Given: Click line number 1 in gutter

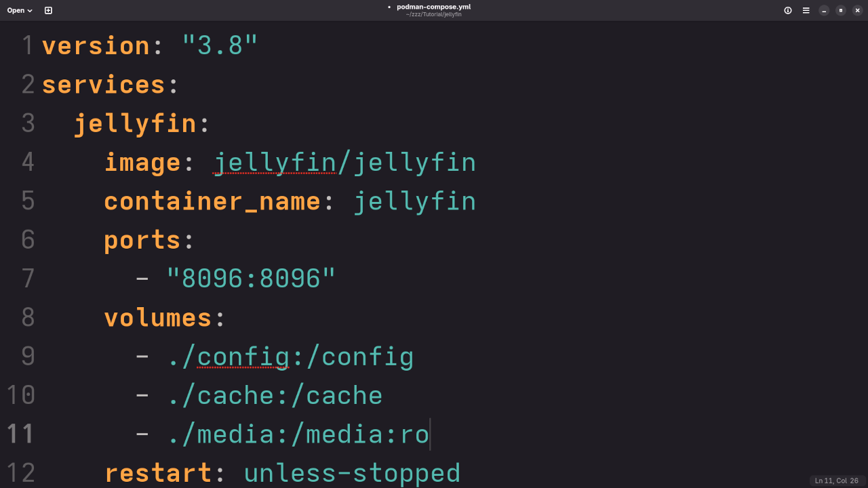Looking at the screenshot, I should [28, 46].
